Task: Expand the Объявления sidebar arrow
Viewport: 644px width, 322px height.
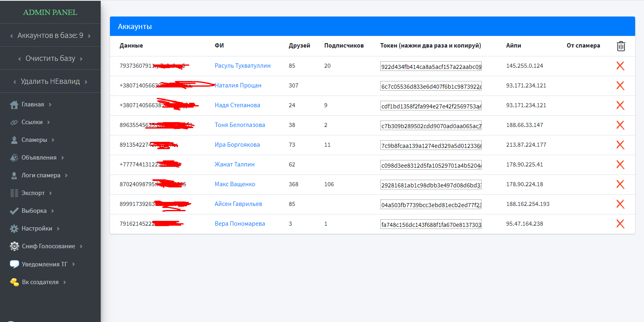Action: point(63,158)
